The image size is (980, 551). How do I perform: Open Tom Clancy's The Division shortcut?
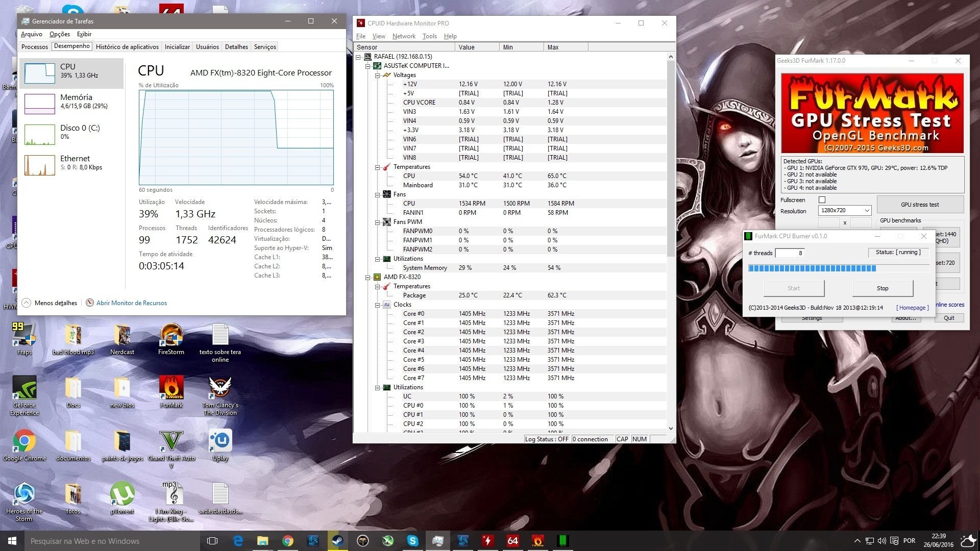pos(220,395)
